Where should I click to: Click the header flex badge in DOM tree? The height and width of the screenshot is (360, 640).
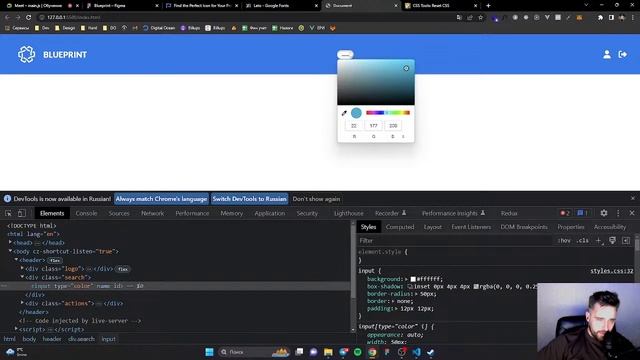(x=55, y=260)
